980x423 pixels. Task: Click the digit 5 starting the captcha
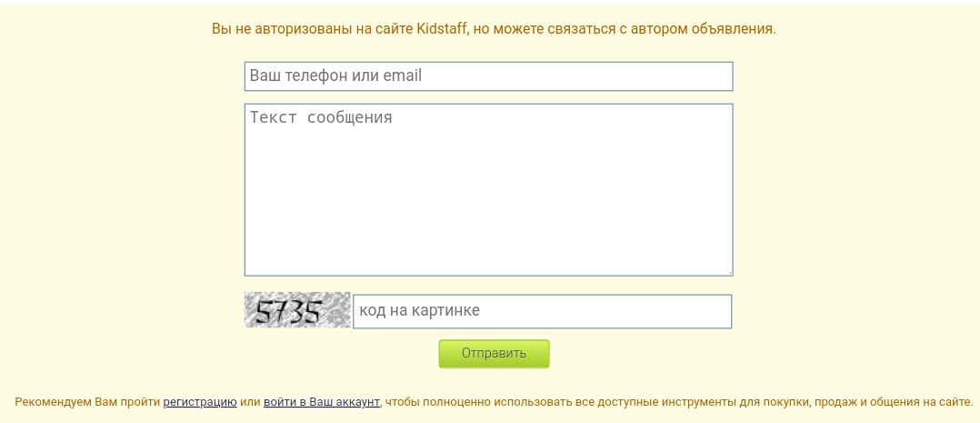coord(263,313)
